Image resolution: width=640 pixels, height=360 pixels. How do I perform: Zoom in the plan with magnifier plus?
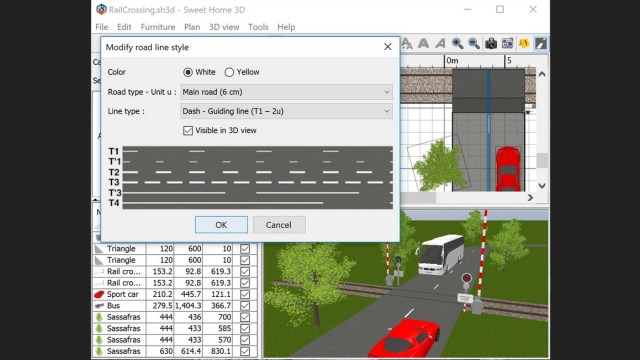pos(457,43)
